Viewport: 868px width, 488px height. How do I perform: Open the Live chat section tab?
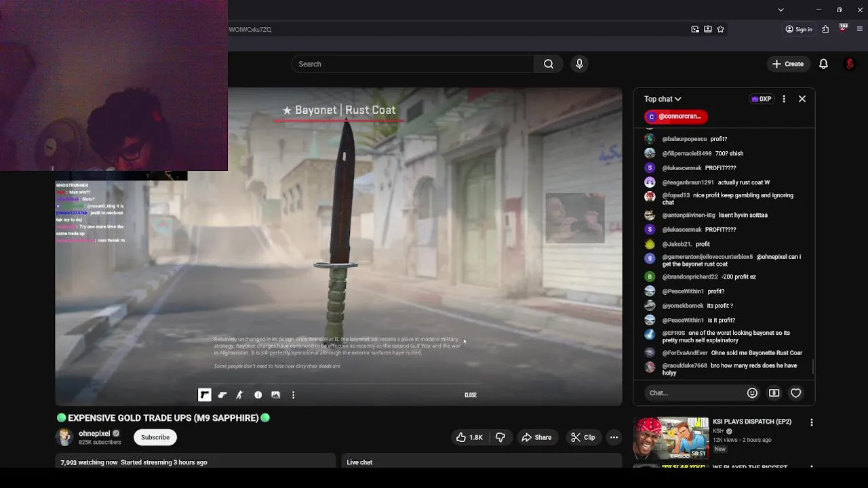[359, 462]
